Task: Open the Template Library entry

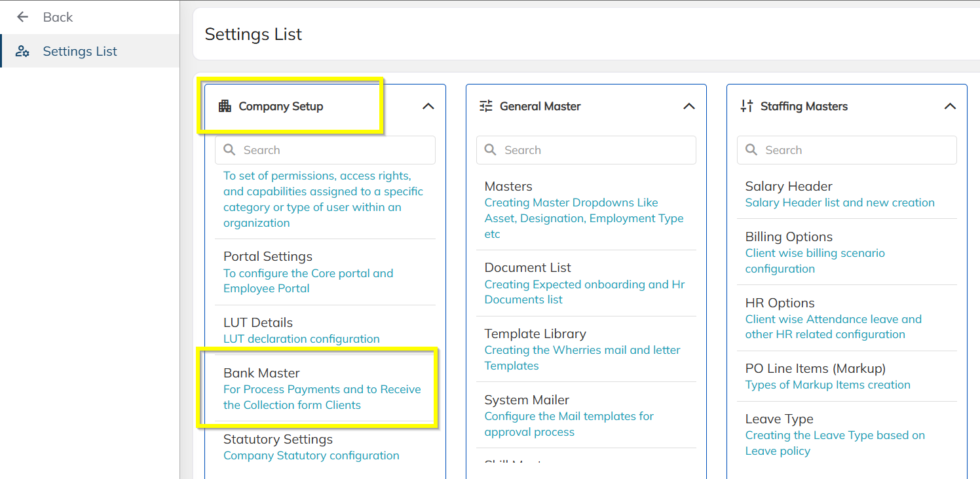Action: [535, 334]
